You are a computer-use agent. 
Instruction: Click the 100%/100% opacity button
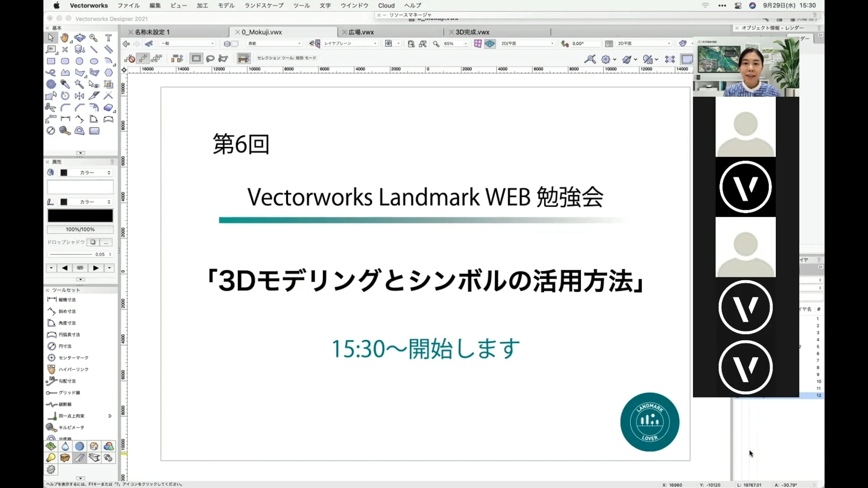[80, 230]
